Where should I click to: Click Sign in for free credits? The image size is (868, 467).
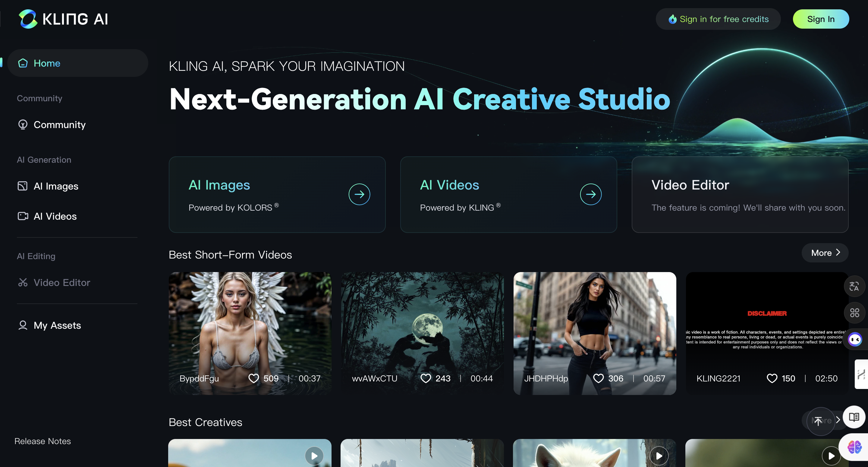[x=718, y=19]
